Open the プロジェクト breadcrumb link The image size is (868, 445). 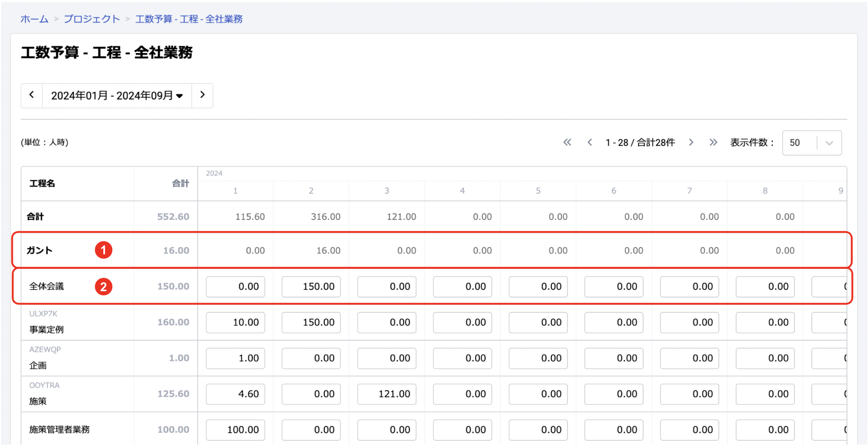pos(92,19)
